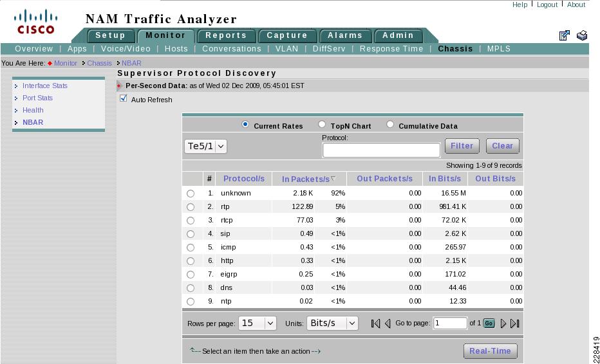The height and width of the screenshot is (364, 600).
Task: Open the Apps submenu item
Action: (x=77, y=49)
